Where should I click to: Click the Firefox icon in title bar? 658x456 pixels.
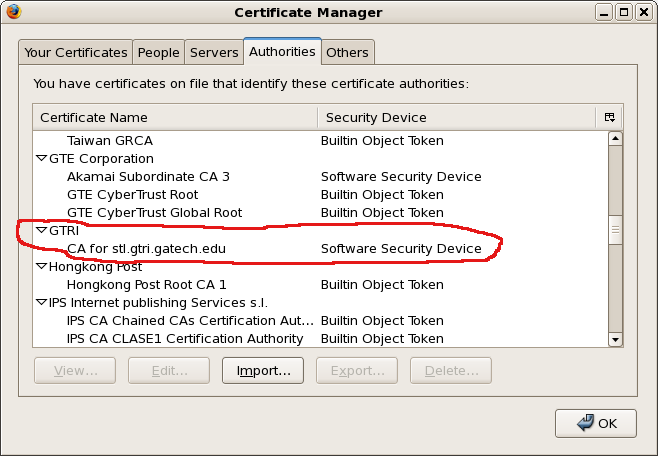coord(11,12)
